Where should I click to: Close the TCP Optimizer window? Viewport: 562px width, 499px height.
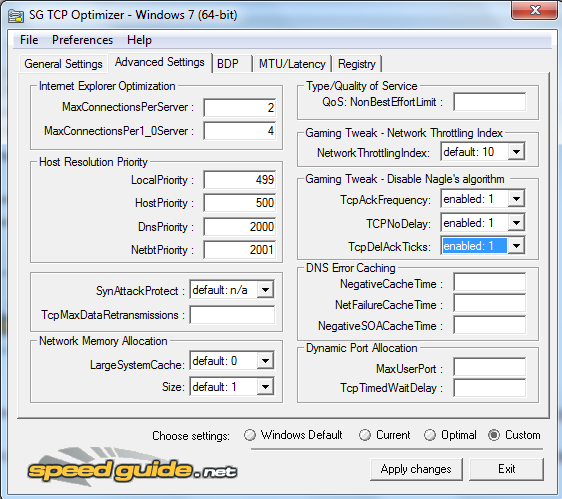pyautogui.click(x=535, y=10)
